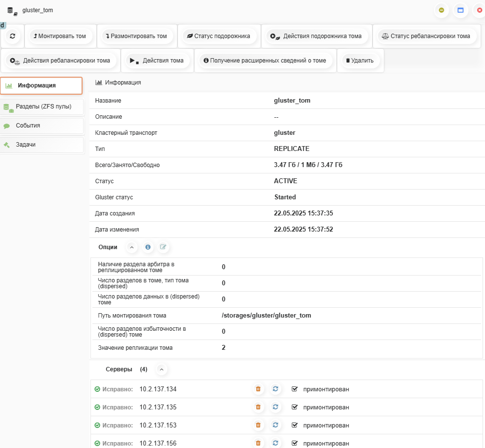The height and width of the screenshot is (448, 485).
Task: Switch to the События tab
Action: point(42,126)
